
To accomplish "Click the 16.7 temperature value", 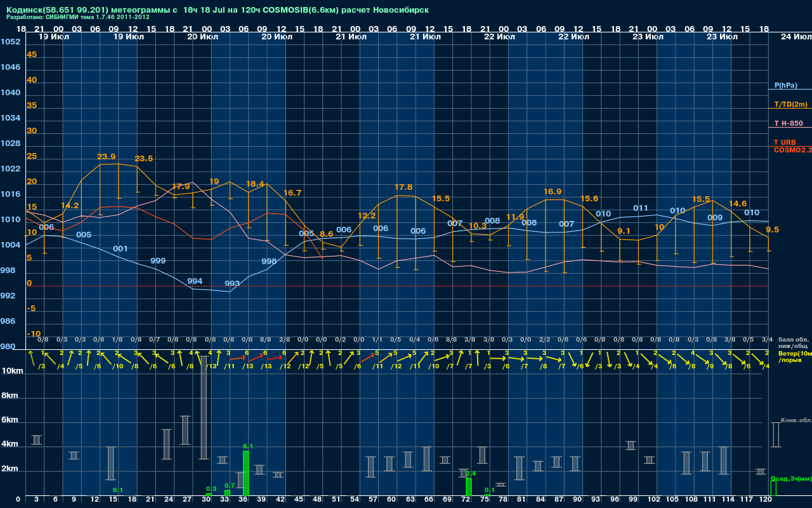I will (292, 193).
